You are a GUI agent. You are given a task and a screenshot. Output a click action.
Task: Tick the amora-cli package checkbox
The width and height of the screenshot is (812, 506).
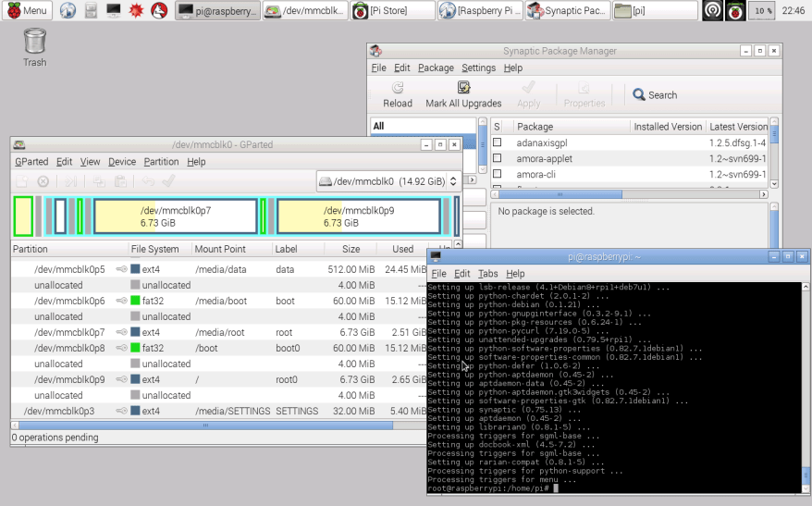(498, 174)
